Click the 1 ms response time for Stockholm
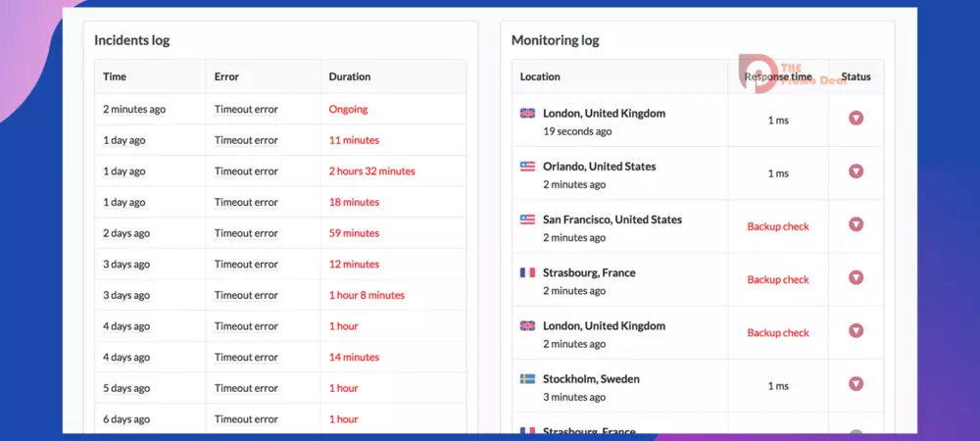 pyautogui.click(x=778, y=385)
